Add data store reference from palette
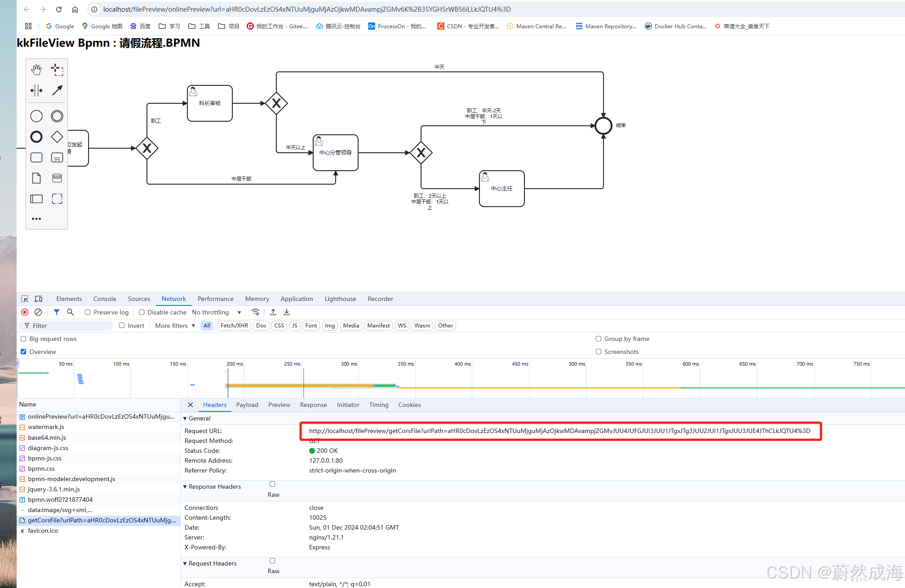Image resolution: width=905 pixels, height=588 pixels. [x=57, y=178]
